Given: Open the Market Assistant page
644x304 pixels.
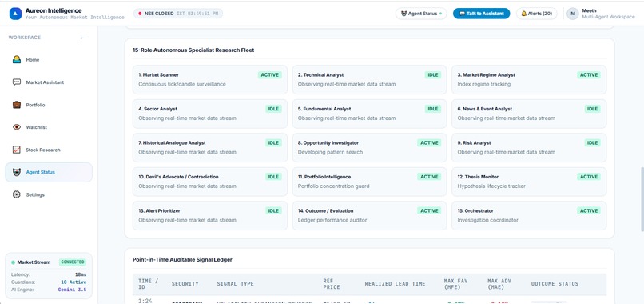Looking at the screenshot, I should [49, 82].
